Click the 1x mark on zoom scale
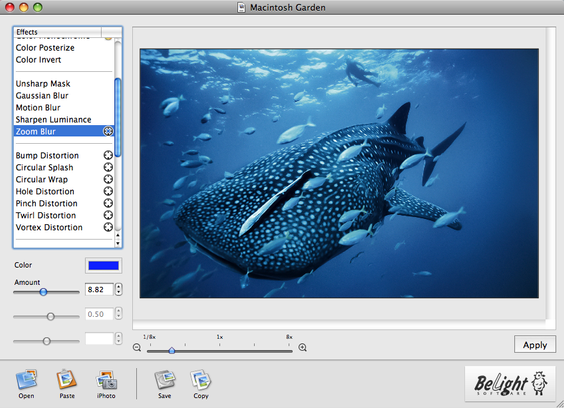The image size is (564, 408). [x=219, y=337]
